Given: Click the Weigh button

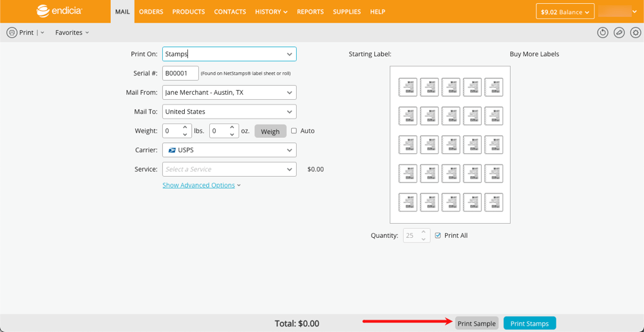Looking at the screenshot, I should coord(270,131).
